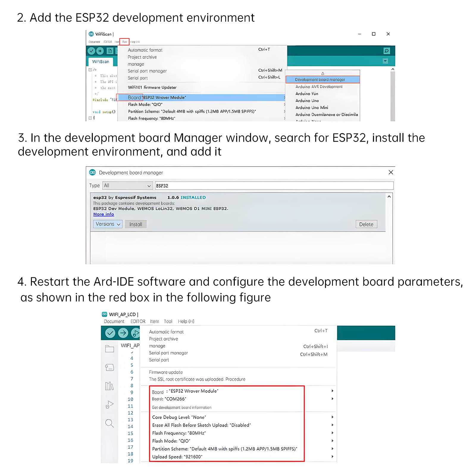This screenshot has width=476, height=476.
Task: Select Arduino Uno Mini from the board submenu
Action: (x=312, y=107)
